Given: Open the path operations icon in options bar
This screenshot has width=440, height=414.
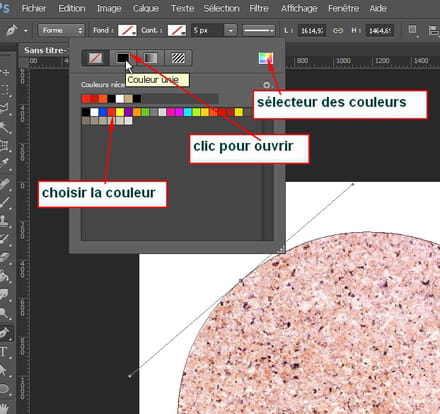Looking at the screenshot, I should pos(413,30).
